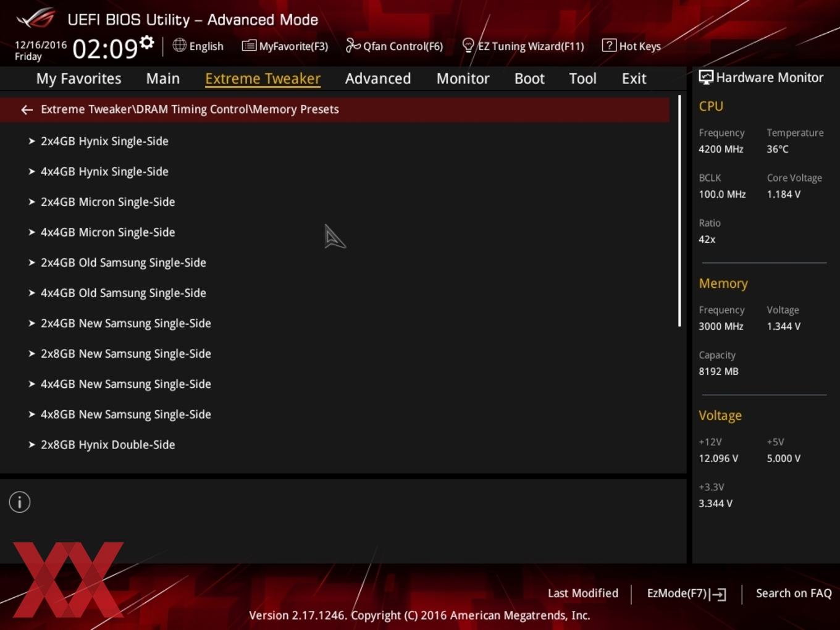Expand arrow beside 2x8GB New Samsung Single-Side
The image size is (840, 630).
point(31,353)
